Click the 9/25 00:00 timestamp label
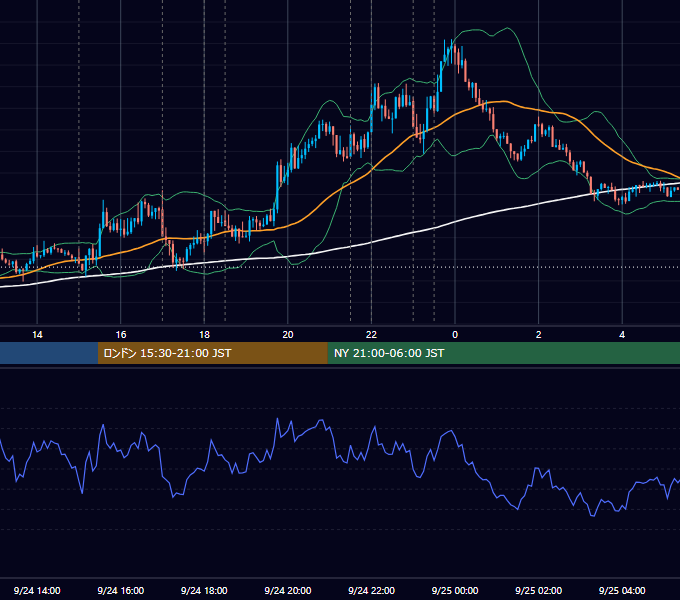 coord(455,590)
